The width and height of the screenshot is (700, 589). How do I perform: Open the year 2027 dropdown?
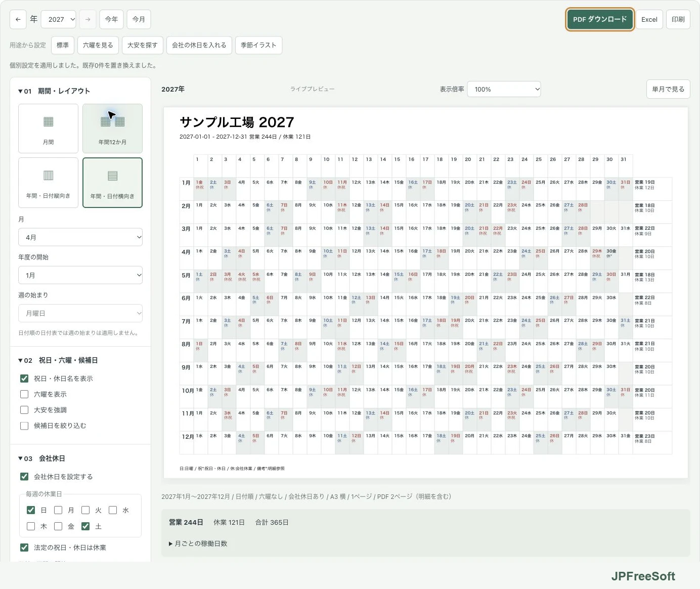[x=58, y=19]
